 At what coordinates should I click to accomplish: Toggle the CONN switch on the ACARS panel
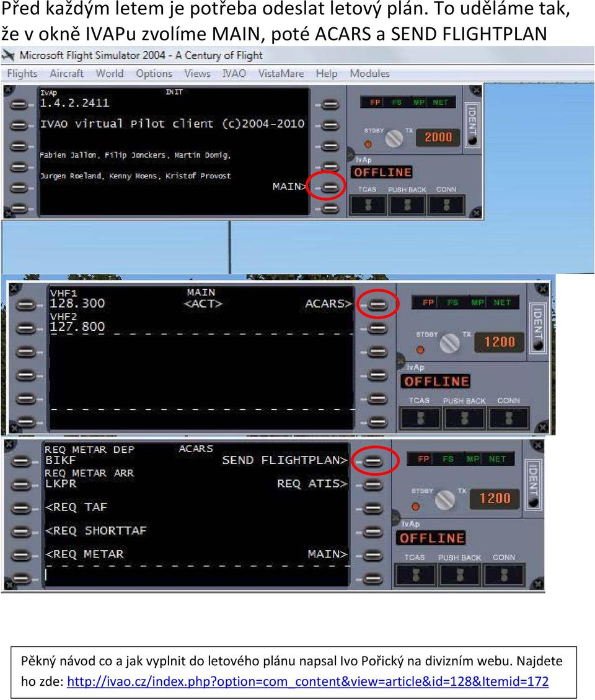tap(504, 574)
